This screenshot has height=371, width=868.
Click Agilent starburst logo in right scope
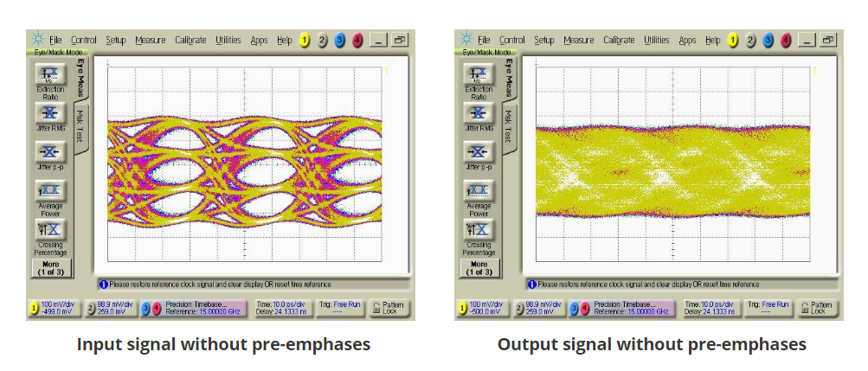tap(466, 40)
